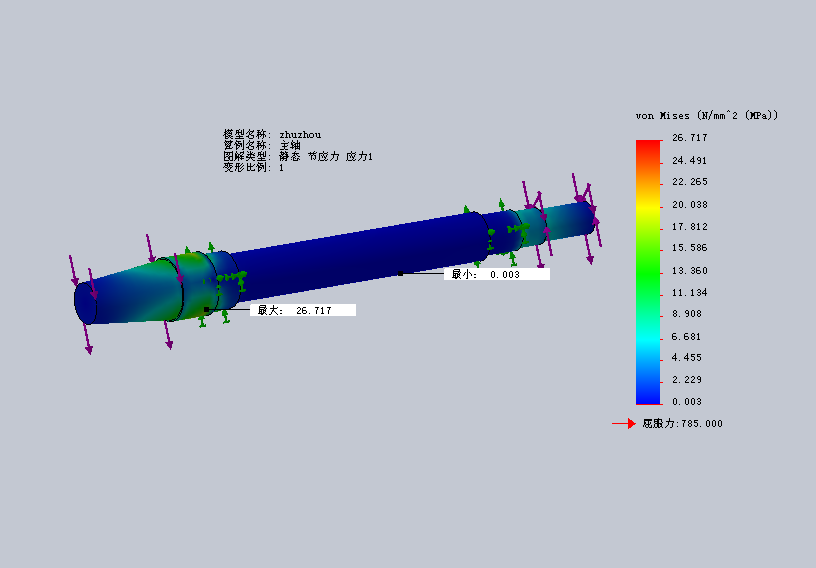Select legend value 4.455
The image size is (816, 568).
coord(687,358)
